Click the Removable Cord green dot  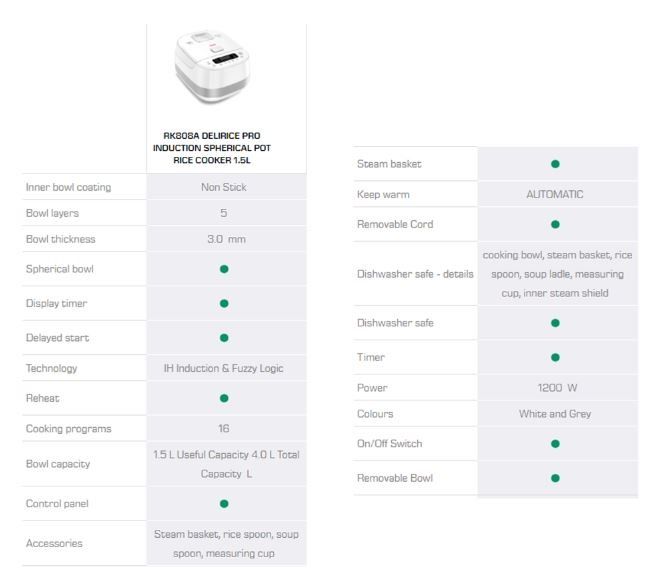[x=555, y=224]
